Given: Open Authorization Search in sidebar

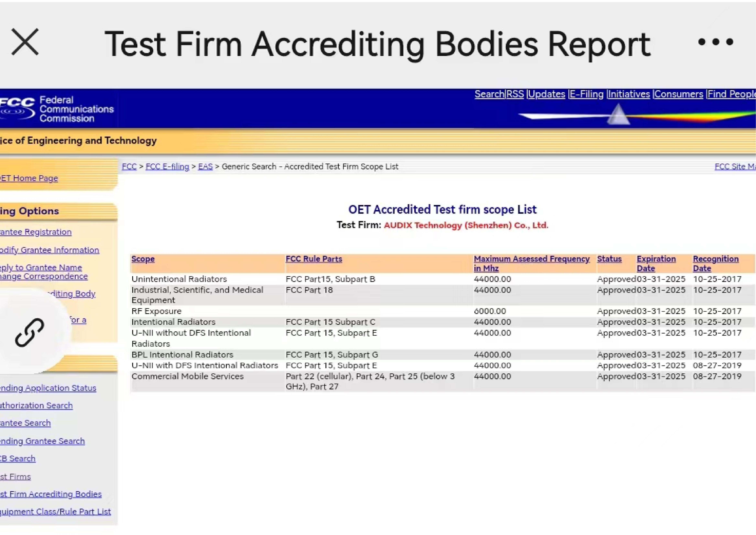Looking at the screenshot, I should [36, 405].
